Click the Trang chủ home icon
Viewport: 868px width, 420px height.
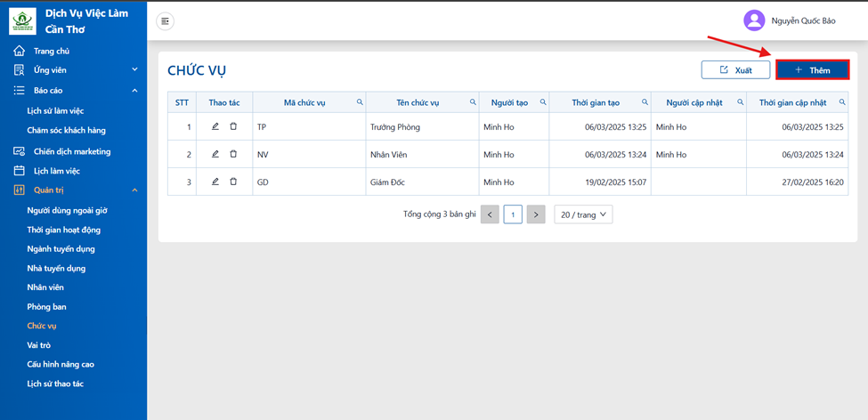click(x=19, y=51)
